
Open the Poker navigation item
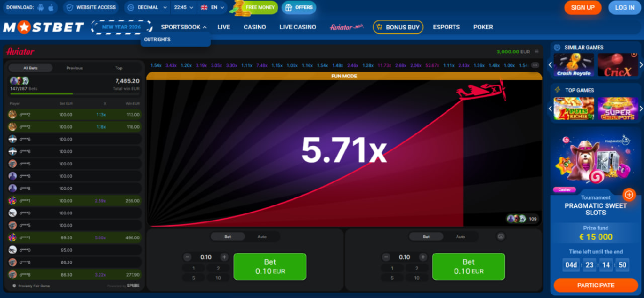point(483,27)
